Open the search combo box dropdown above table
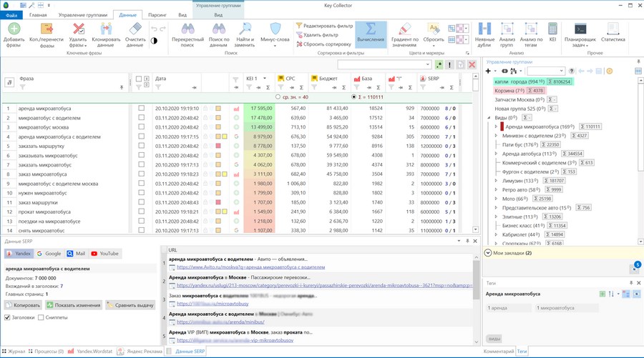 (428, 65)
